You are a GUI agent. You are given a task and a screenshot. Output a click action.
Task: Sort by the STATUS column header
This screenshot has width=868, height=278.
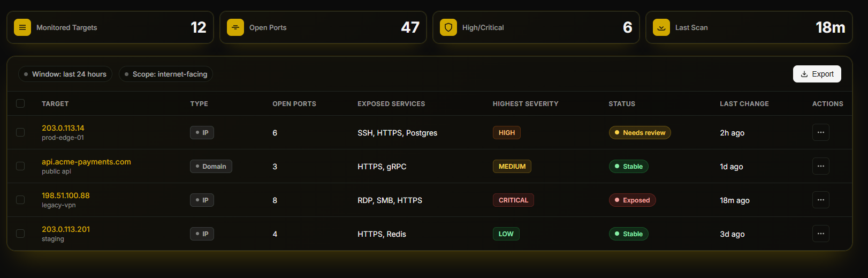[622, 103]
